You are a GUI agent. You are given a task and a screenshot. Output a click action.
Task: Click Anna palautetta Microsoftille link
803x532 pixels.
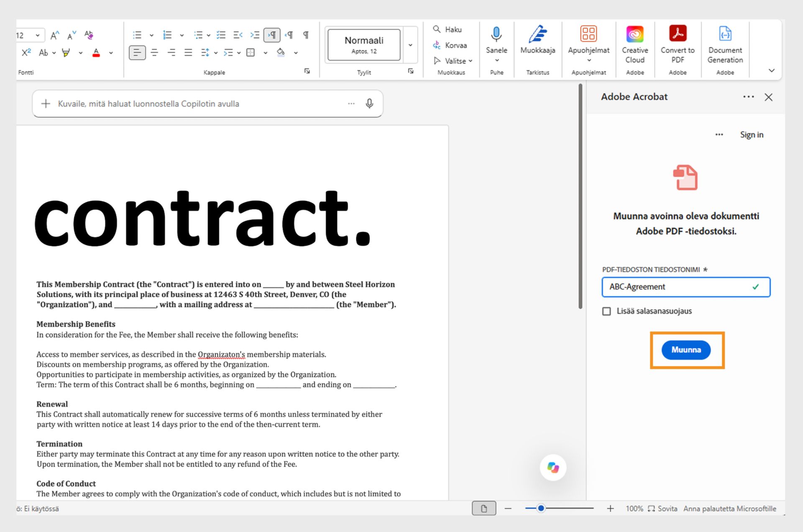(730, 509)
